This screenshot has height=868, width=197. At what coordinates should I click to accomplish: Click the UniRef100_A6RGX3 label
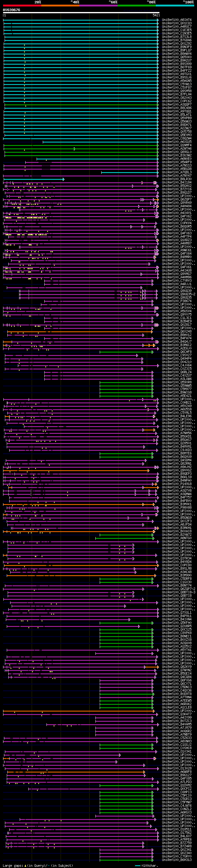coord(176,812)
